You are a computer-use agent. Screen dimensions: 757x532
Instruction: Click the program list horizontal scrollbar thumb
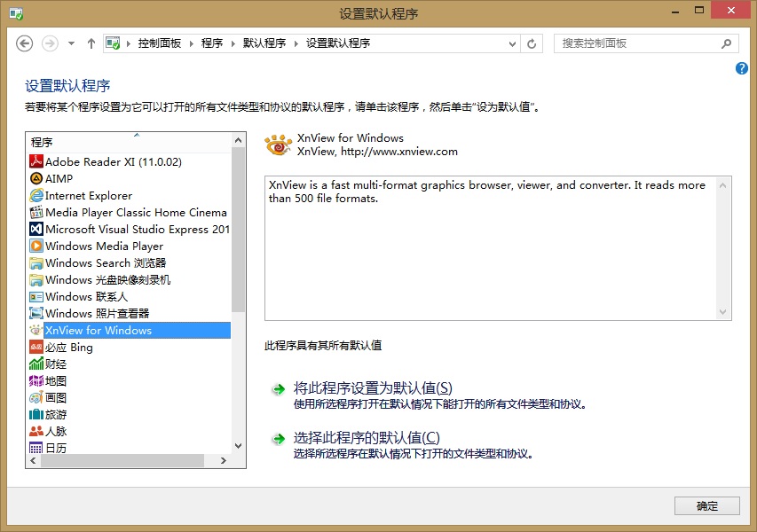pyautogui.click(x=122, y=460)
